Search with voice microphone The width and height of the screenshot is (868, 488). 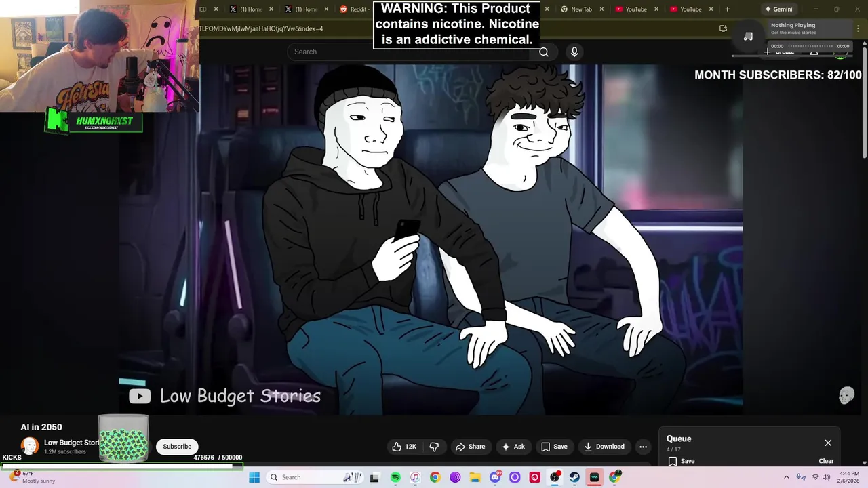tap(574, 52)
